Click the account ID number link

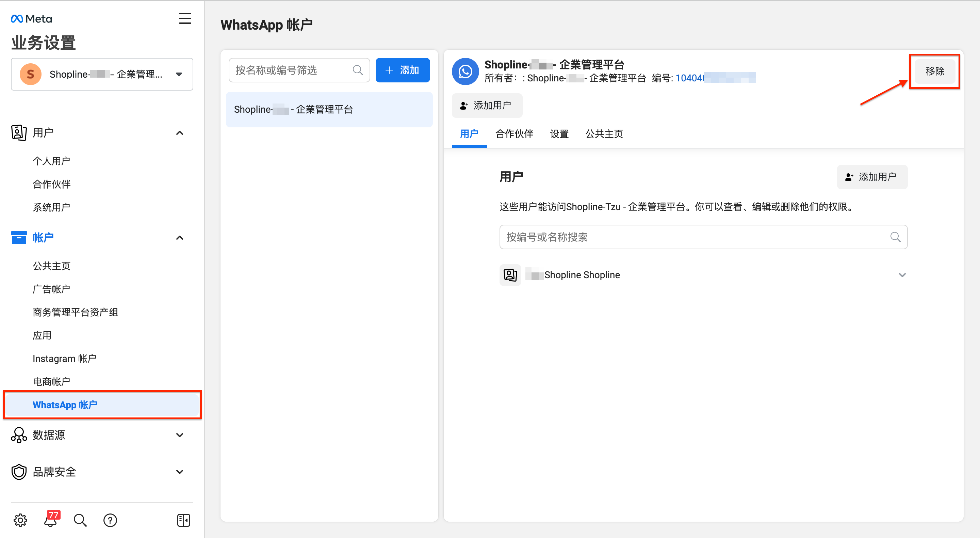point(715,78)
